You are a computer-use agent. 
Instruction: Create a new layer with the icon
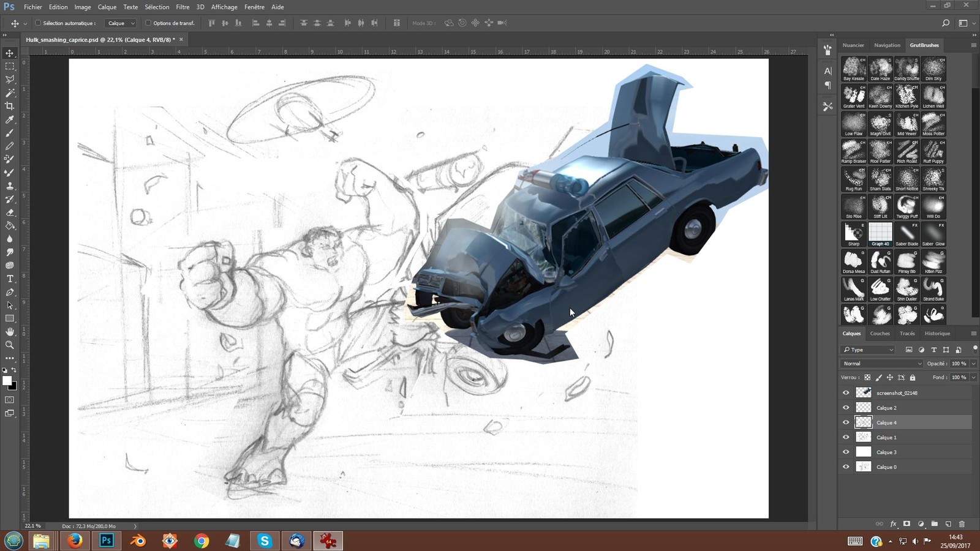948,524
